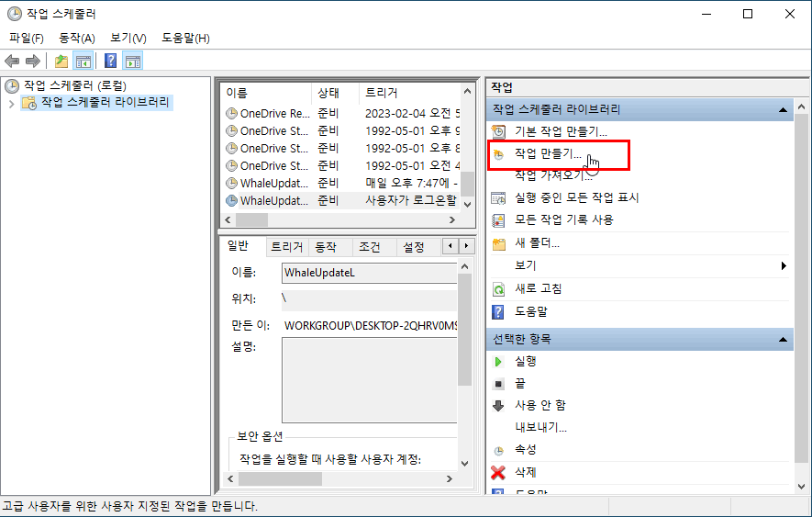The height and width of the screenshot is (517, 812).
Task: Select the OneDrive Re... task row
Action: click(341, 113)
